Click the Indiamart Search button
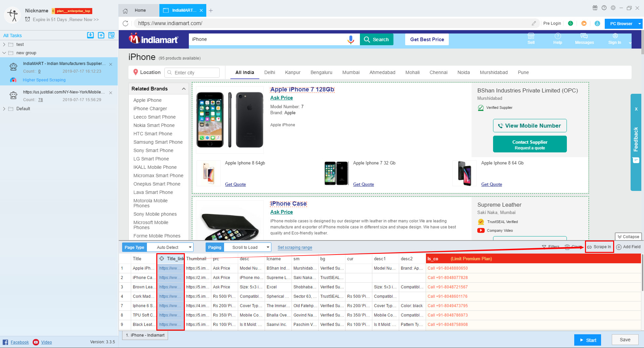Screen dimensions: 644x348 coord(376,40)
